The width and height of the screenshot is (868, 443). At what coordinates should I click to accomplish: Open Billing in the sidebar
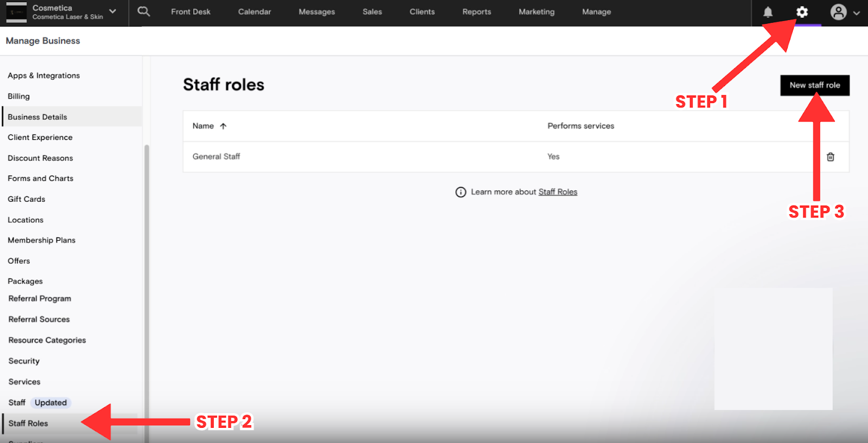coord(18,96)
